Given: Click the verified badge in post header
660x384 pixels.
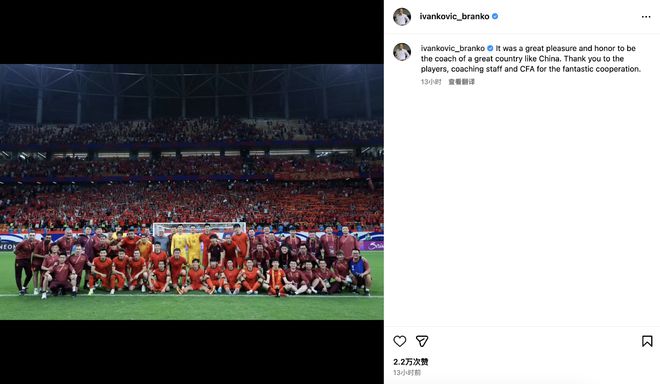Looking at the screenshot, I should 495,16.
